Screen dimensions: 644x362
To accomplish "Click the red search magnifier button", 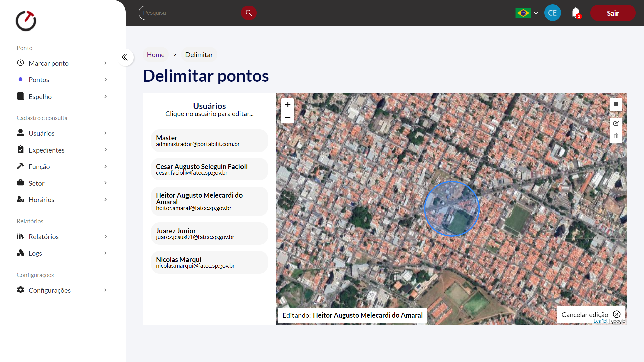I will (x=249, y=13).
